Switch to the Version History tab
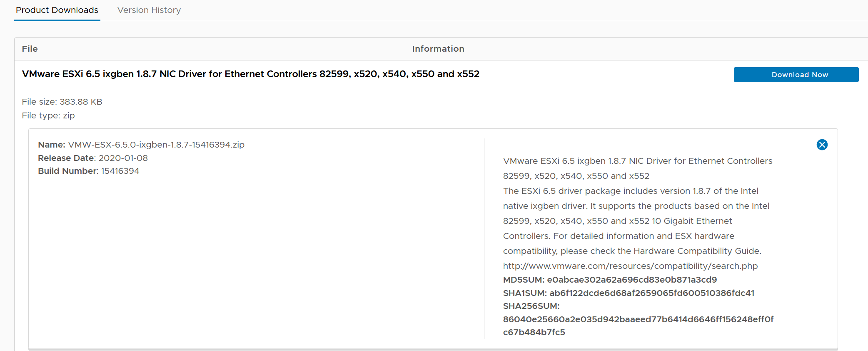 (x=149, y=10)
